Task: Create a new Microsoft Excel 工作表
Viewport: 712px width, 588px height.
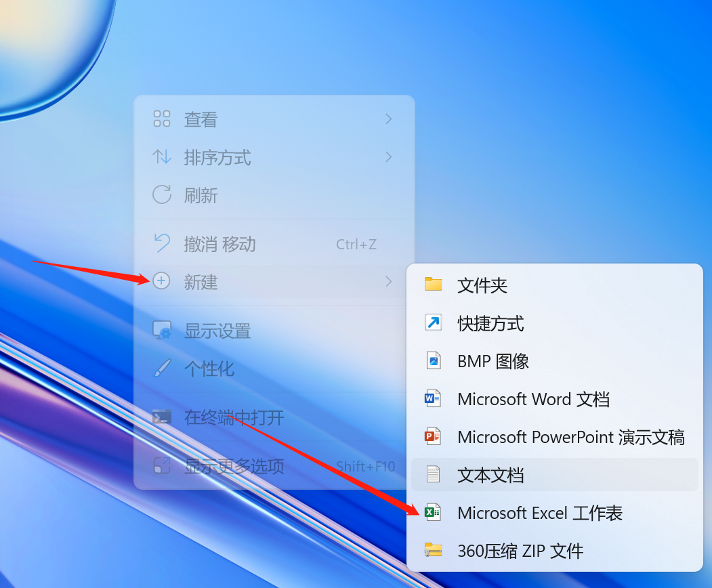Action: pyautogui.click(x=540, y=513)
